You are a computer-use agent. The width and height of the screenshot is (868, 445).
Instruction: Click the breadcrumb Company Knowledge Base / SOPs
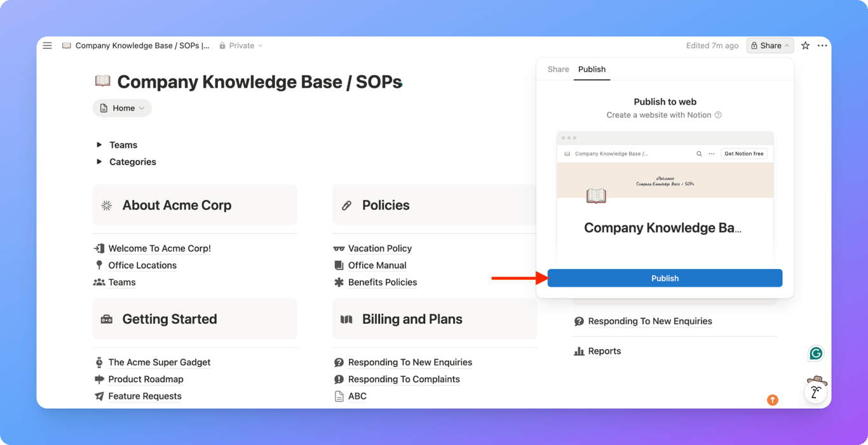click(142, 46)
